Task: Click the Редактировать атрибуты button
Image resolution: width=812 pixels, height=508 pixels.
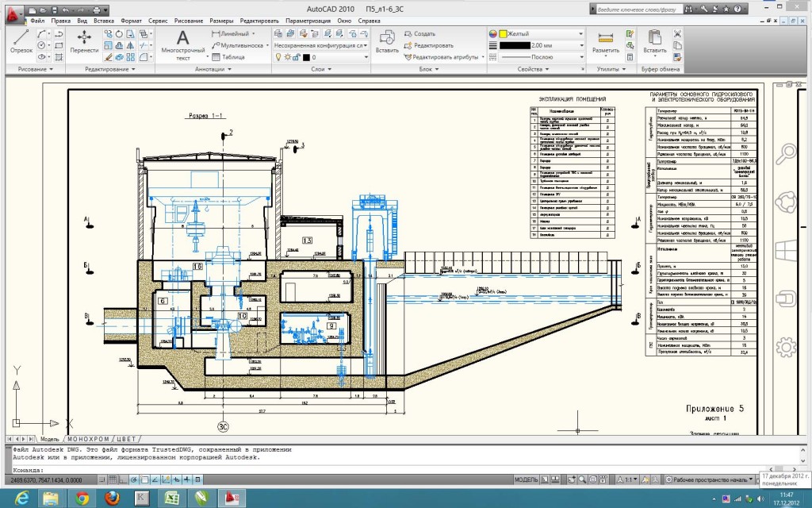Action: coord(441,57)
